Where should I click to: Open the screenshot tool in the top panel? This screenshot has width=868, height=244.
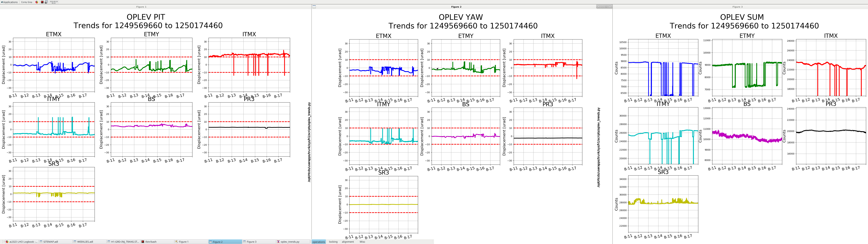(46, 2)
